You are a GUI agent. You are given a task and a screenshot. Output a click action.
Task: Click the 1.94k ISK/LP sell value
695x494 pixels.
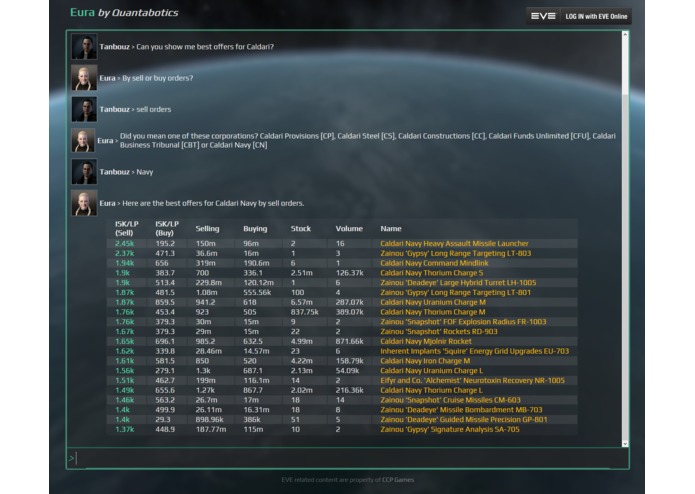(x=124, y=263)
